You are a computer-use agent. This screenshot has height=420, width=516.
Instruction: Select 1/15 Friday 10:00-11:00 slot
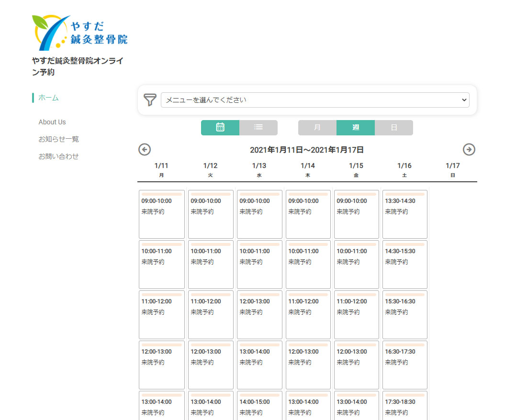tap(357, 264)
